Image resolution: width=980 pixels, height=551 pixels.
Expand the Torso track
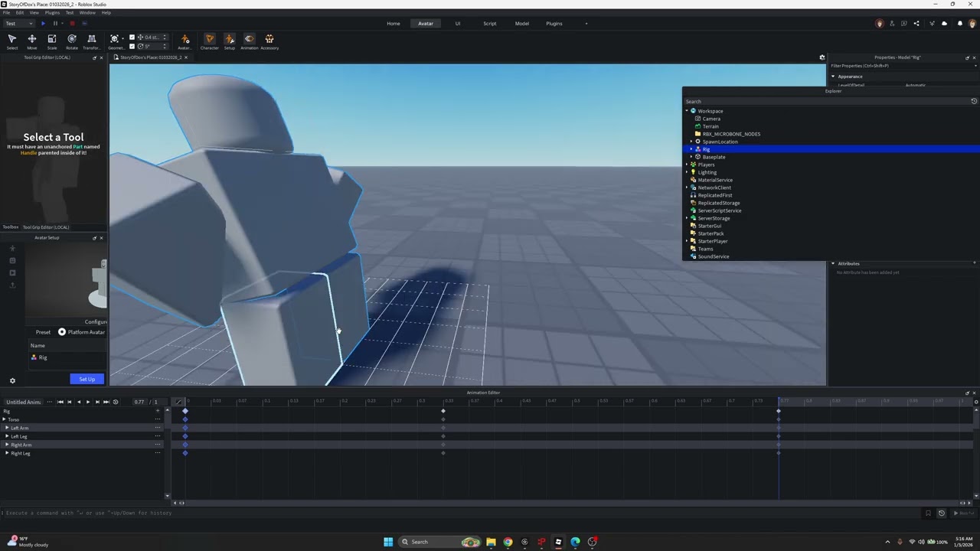point(4,419)
